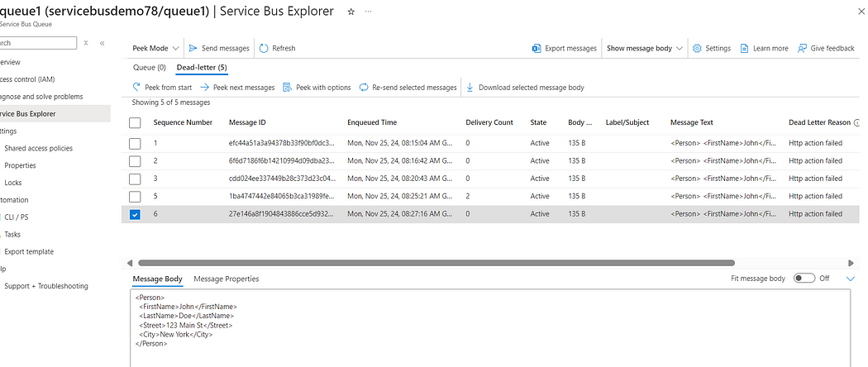Screen dimensions: 868x367
Task: Click the Learn more document icon
Action: [x=745, y=48]
